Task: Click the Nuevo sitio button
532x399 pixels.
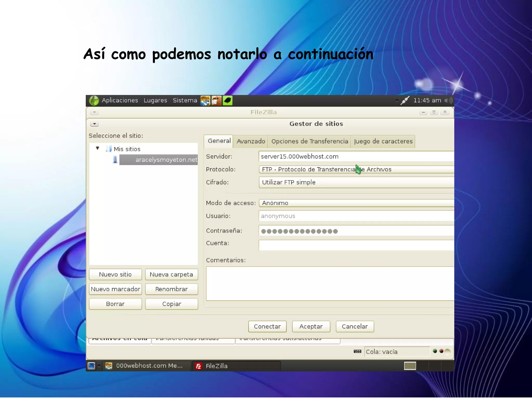Action: [115, 274]
